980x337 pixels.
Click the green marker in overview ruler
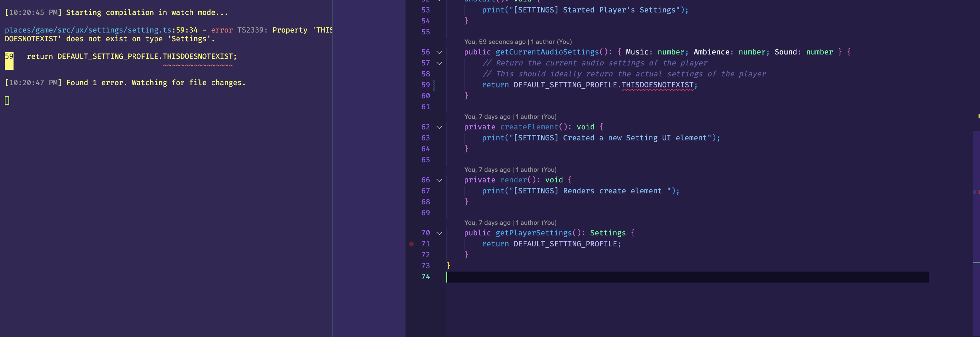pos(976,262)
